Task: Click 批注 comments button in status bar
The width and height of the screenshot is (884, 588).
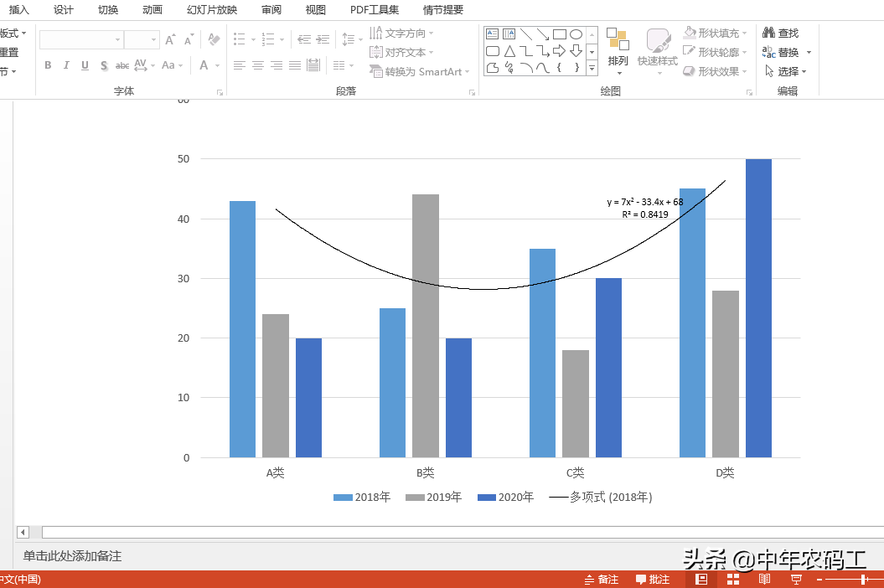Action: pos(653,580)
